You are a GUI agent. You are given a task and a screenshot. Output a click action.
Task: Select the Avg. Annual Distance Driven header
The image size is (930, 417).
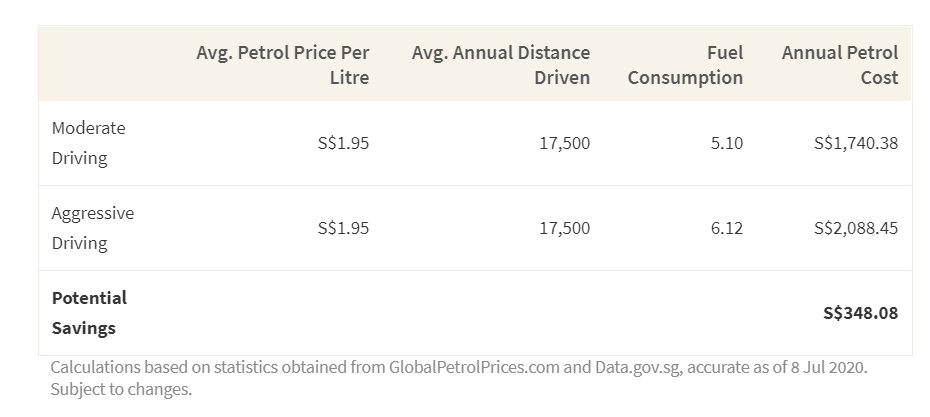[501, 65]
